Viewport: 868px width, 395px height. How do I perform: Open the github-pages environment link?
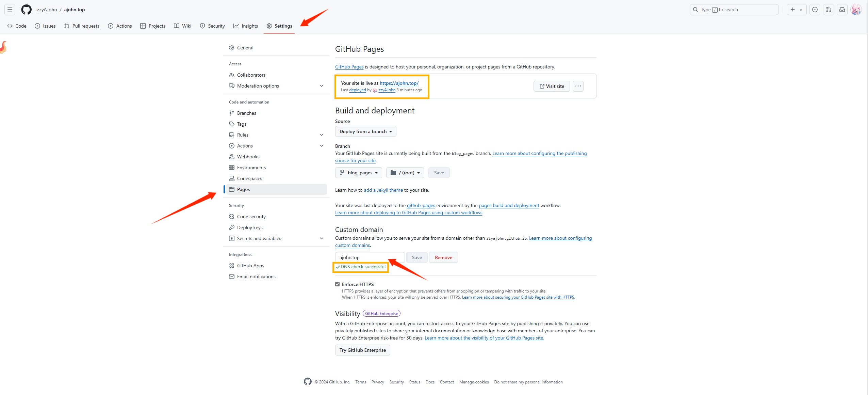(x=421, y=205)
